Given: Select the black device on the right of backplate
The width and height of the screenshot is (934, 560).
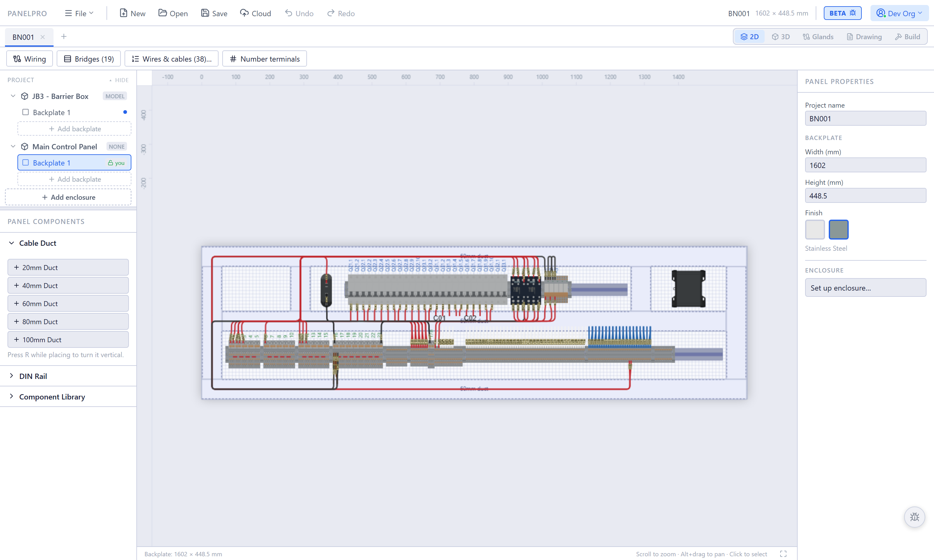Looking at the screenshot, I should 688,289.
